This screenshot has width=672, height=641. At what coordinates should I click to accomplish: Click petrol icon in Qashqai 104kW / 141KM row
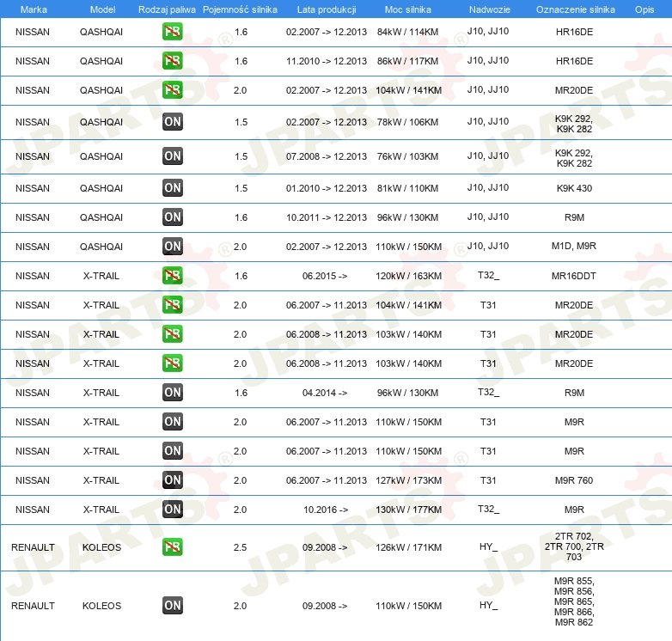click(x=172, y=90)
